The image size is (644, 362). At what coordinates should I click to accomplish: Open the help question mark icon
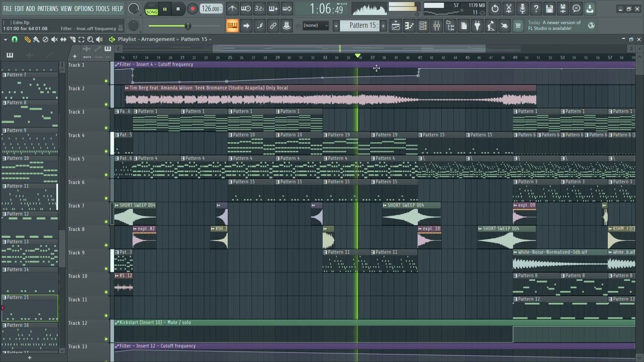[x=536, y=9]
